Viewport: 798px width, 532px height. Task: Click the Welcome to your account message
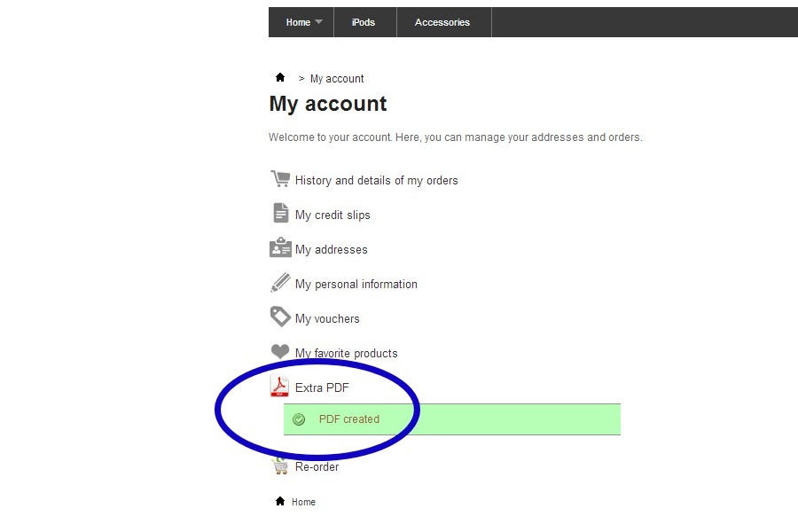click(x=456, y=137)
